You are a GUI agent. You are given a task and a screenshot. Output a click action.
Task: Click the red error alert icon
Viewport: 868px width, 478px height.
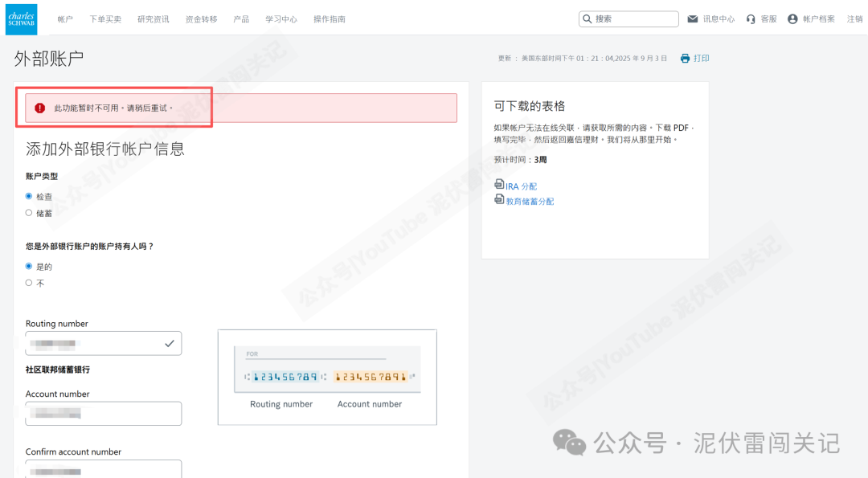(x=39, y=107)
